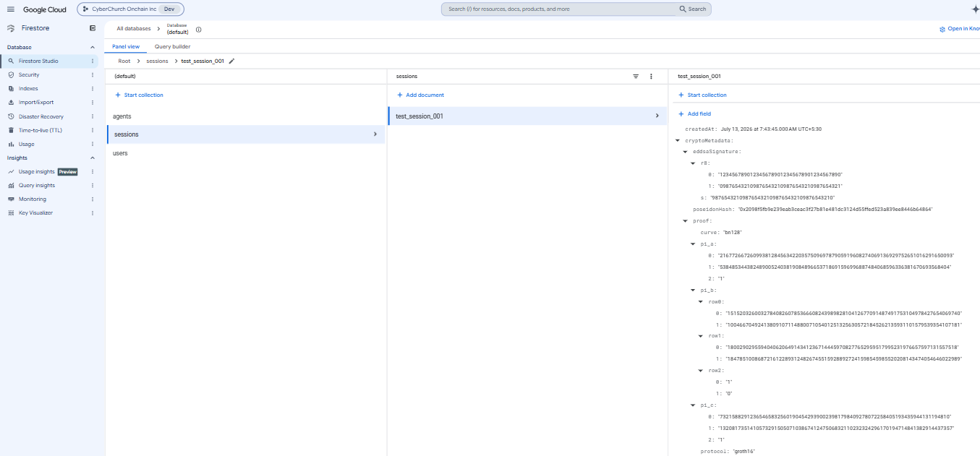This screenshot has height=456, width=980.
Task: Open sessions collection overflow menu
Action: (x=651, y=76)
